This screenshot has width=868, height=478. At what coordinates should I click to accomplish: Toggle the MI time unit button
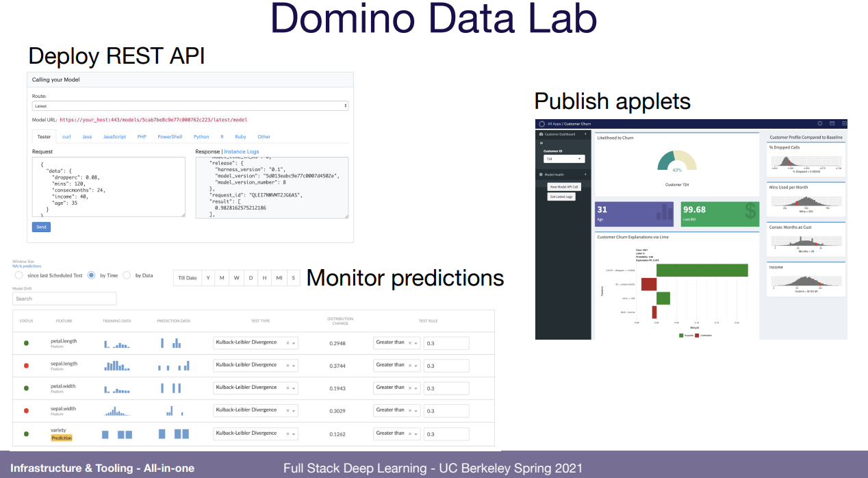pos(279,277)
